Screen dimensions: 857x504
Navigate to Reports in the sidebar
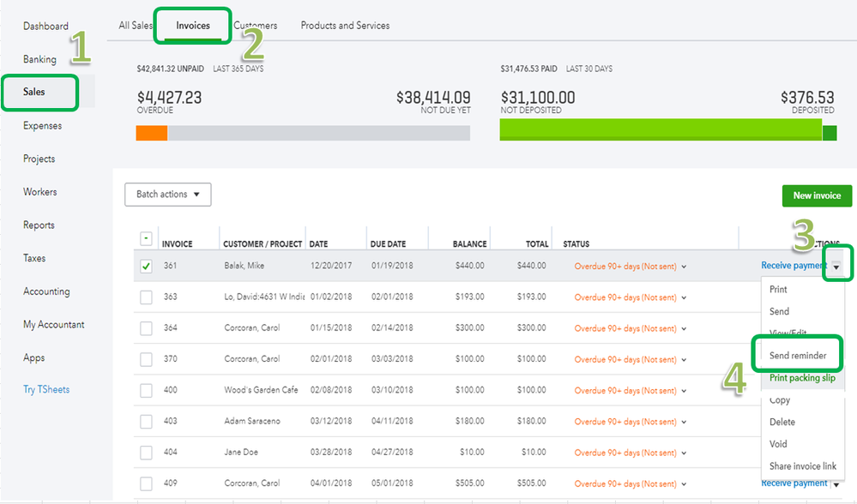pyautogui.click(x=39, y=225)
